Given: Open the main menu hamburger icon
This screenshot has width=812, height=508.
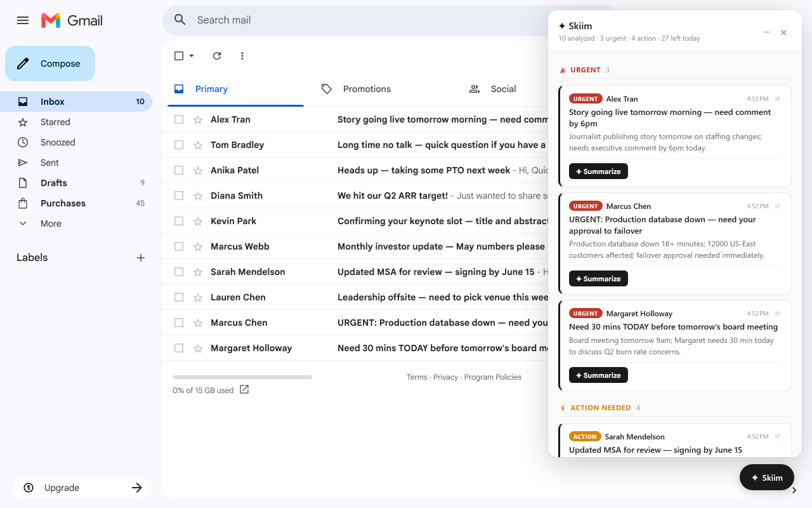Looking at the screenshot, I should tap(23, 20).
